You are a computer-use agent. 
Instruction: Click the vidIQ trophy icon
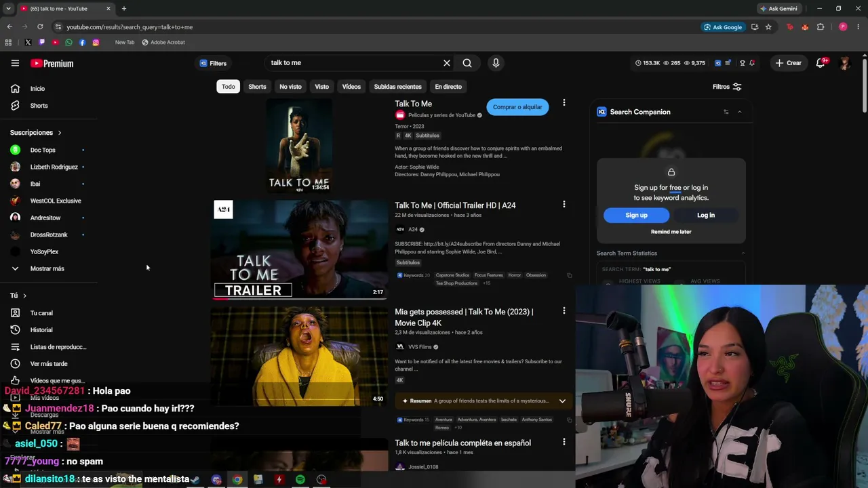coord(742,63)
